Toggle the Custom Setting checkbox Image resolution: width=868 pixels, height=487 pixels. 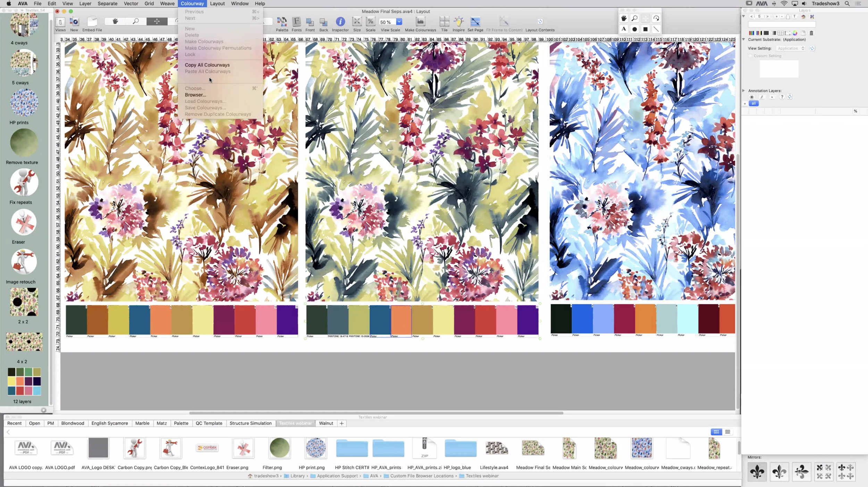pos(750,56)
